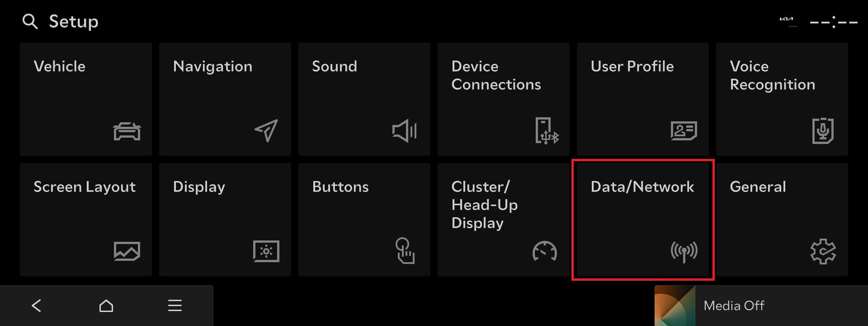This screenshot has width=868, height=326.
Task: Tap the back arrow icon
Action: (37, 306)
